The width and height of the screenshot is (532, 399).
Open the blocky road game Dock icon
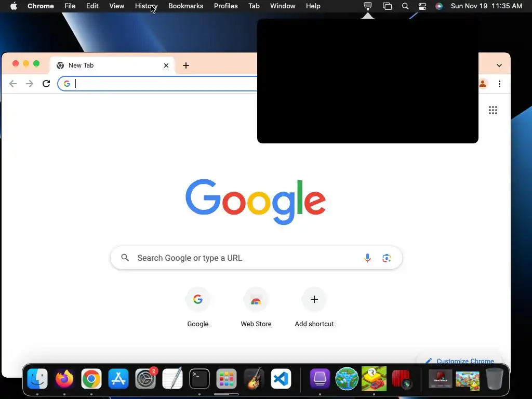click(374, 379)
